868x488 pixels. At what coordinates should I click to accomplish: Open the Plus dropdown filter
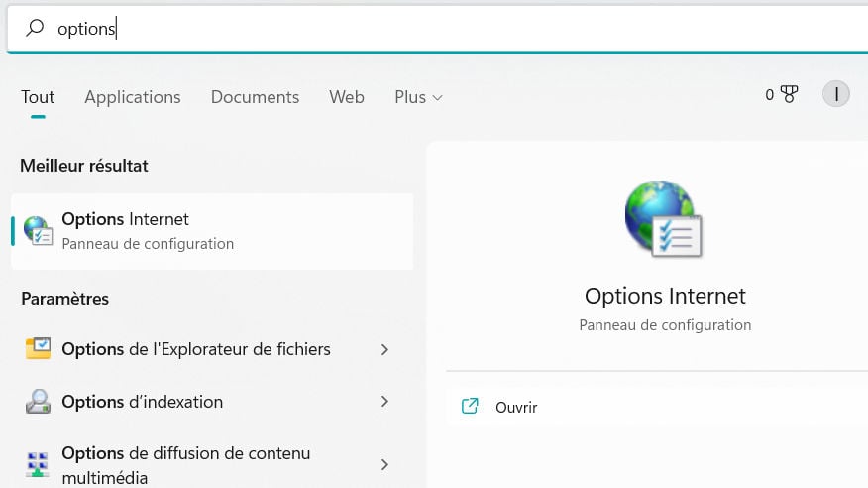click(418, 97)
